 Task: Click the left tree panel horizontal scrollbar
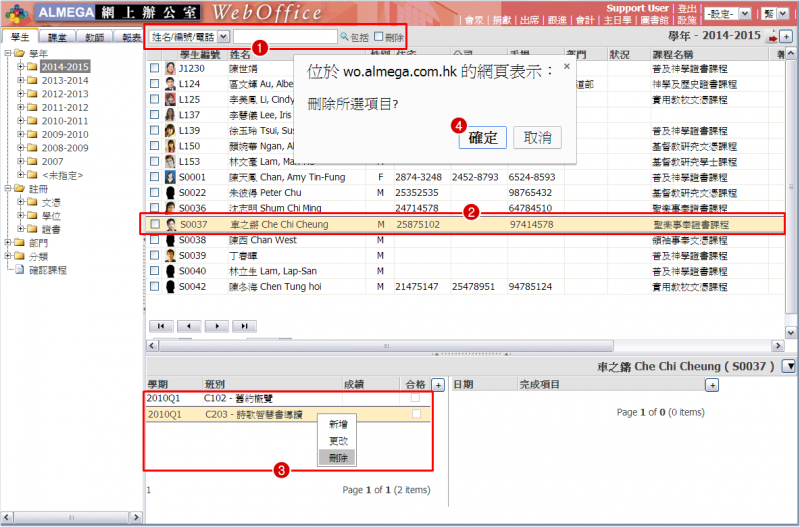(x=71, y=517)
